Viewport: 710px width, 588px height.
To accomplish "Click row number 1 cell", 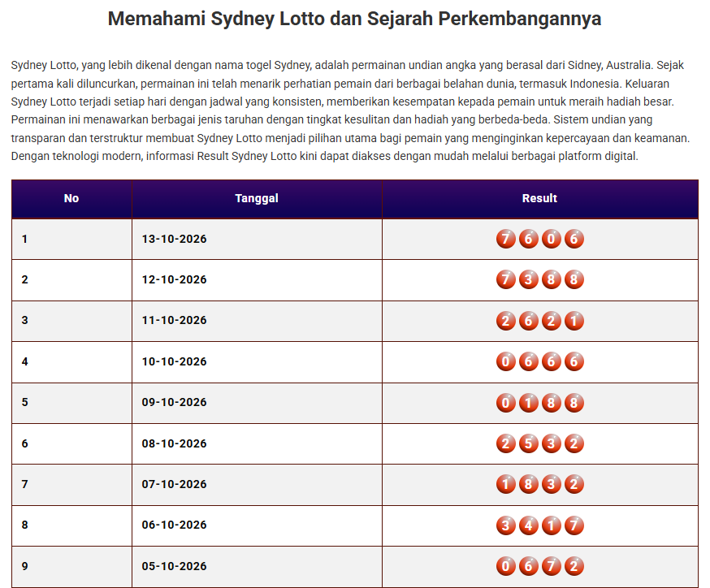I will 71,239.
